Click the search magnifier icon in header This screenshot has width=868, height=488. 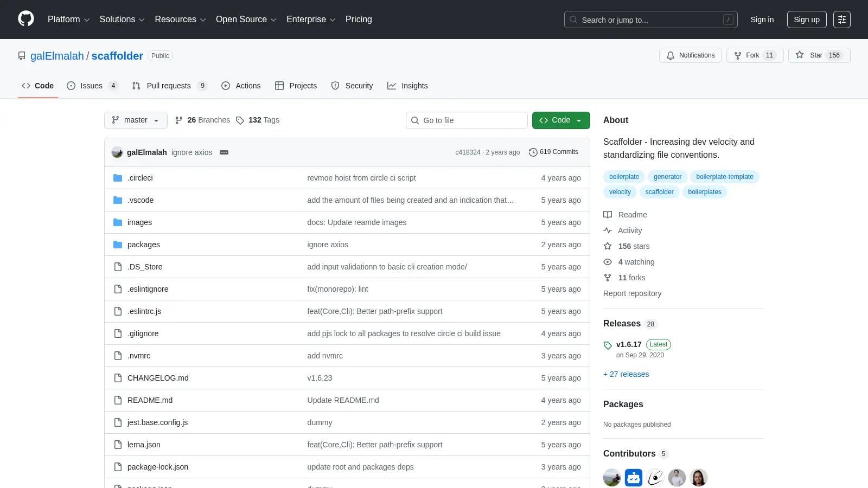click(x=573, y=20)
